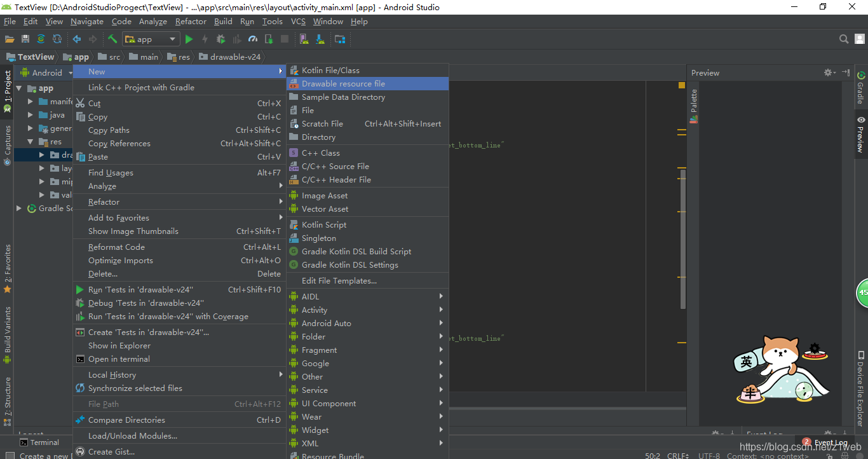Click the Open folder toolbar icon
This screenshot has width=868, height=459.
coord(10,39)
